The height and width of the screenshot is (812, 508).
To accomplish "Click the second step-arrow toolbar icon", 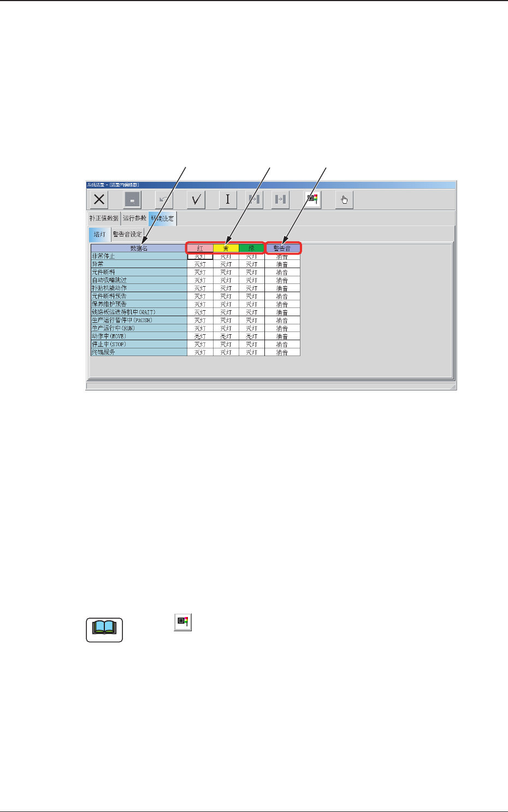I will point(280,199).
